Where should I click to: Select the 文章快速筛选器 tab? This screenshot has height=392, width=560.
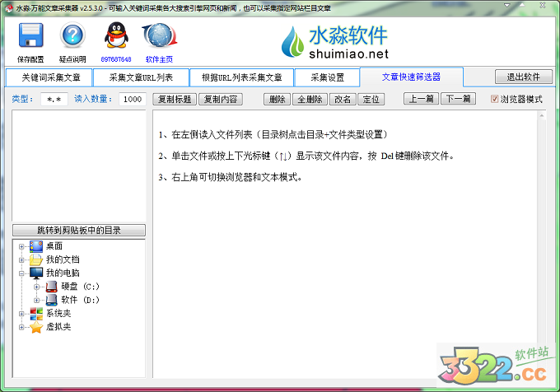(412, 77)
